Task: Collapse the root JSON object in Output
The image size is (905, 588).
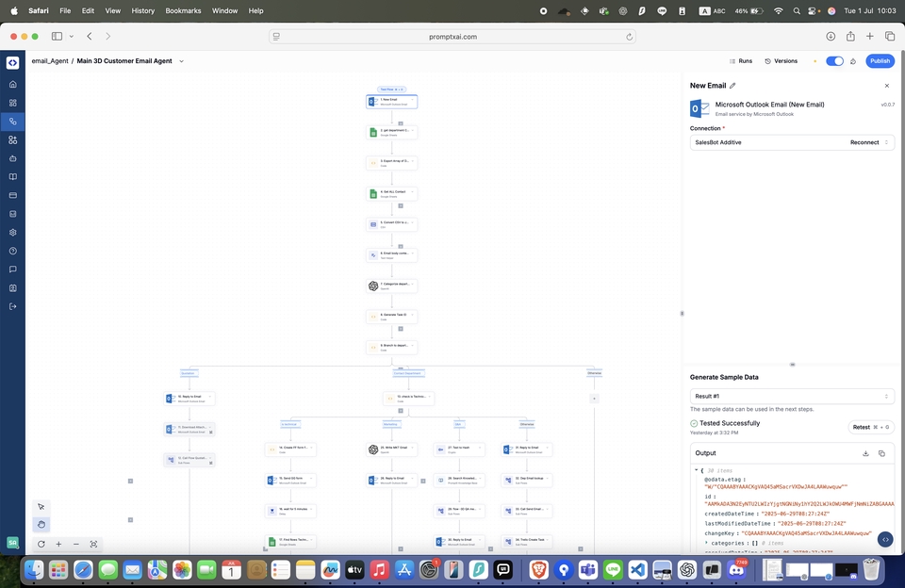Action: (697, 469)
